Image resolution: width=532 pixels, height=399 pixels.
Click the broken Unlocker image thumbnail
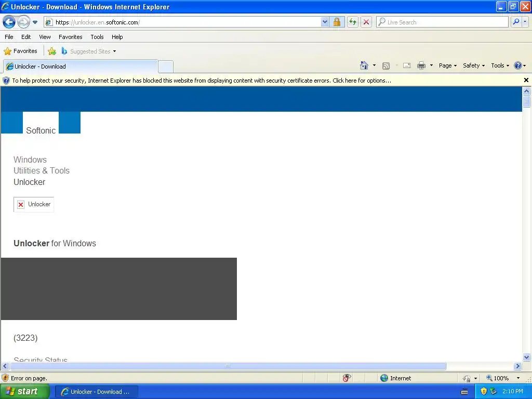34,204
